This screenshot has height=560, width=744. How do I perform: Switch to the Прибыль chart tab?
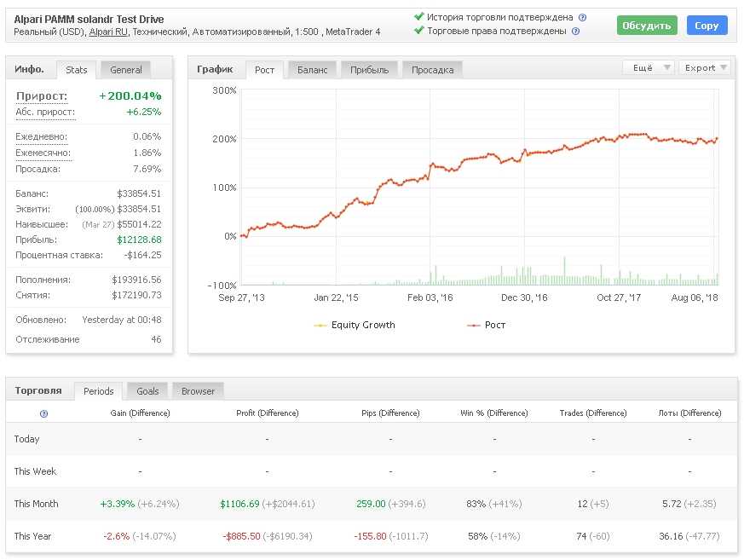369,70
